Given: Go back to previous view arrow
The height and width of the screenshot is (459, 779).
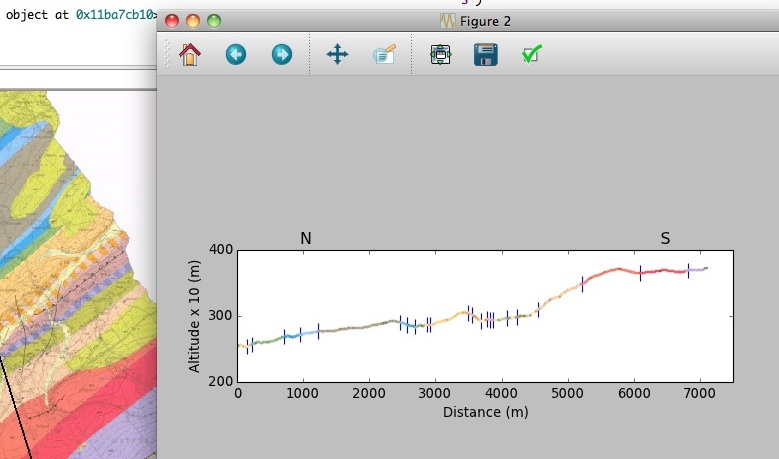Looking at the screenshot, I should click(236, 55).
